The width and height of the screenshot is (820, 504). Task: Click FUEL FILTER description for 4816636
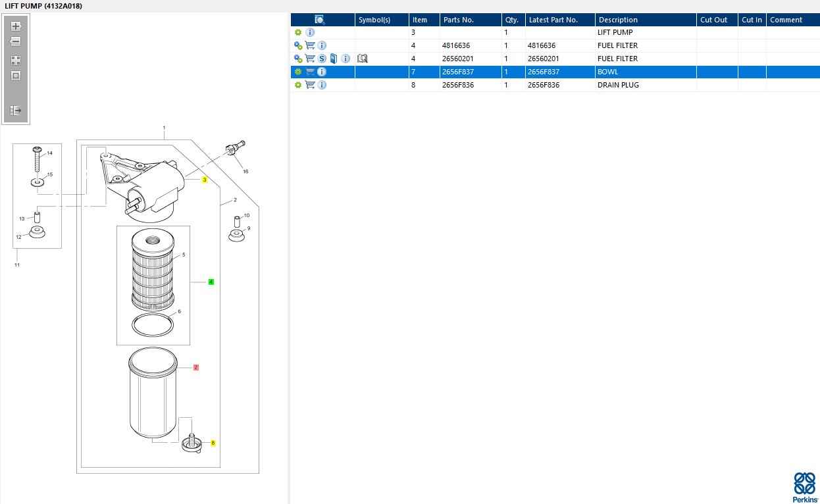tap(646, 45)
